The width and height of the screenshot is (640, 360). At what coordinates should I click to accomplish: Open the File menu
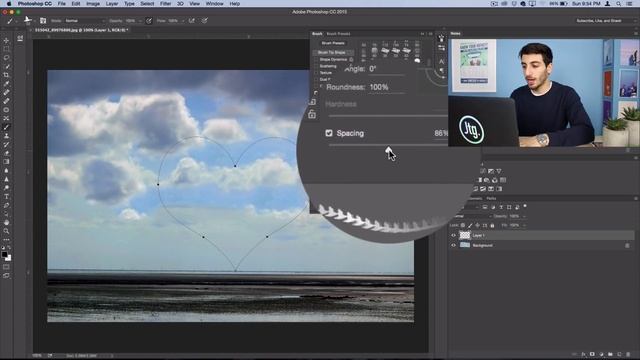tap(61, 4)
